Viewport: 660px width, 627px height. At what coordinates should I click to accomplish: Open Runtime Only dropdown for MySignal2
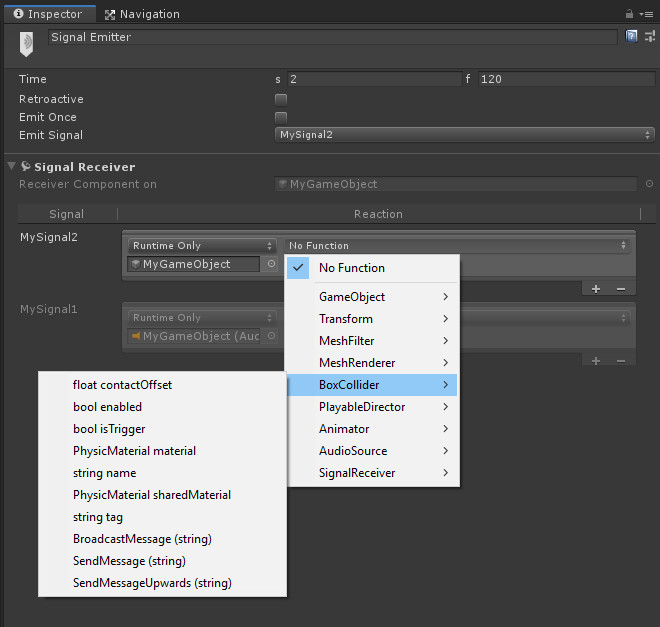pyautogui.click(x=202, y=245)
